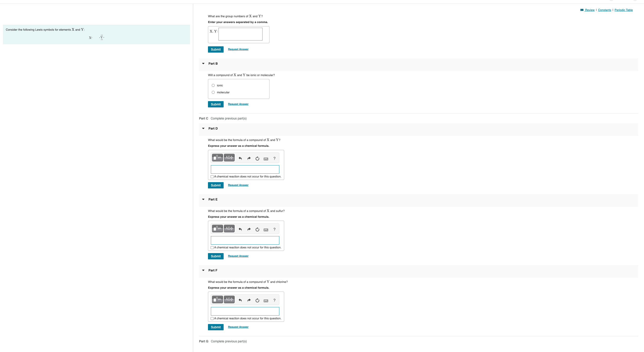Click the templates icon in Part D toolbar
This screenshot has width=644, height=352.
pos(217,158)
